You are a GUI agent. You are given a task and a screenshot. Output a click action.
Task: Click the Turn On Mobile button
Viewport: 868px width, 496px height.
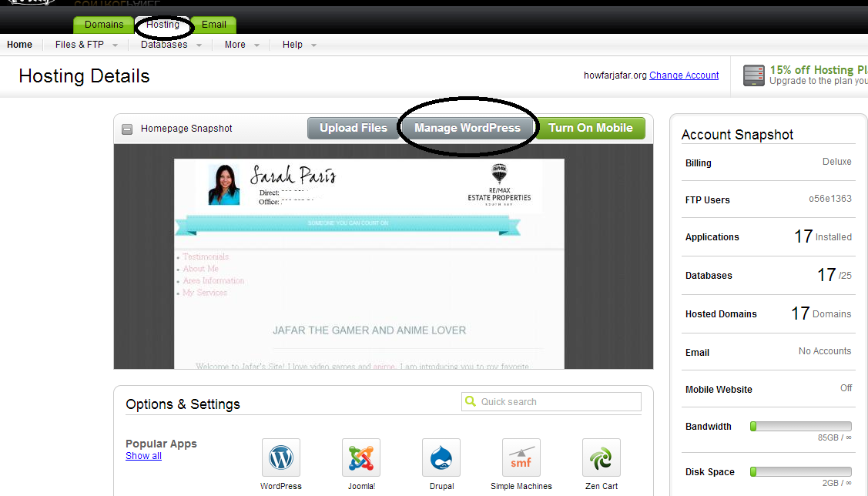click(x=590, y=128)
